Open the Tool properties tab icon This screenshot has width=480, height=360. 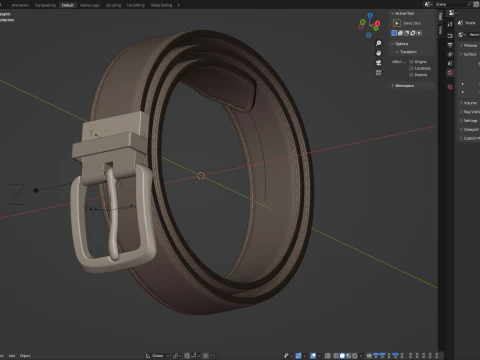point(450,24)
